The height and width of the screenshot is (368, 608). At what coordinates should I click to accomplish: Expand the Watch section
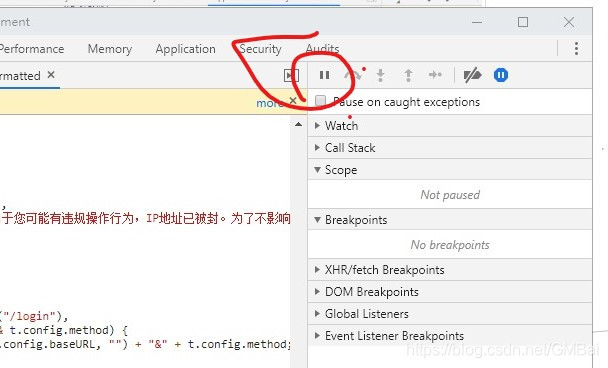450,126
